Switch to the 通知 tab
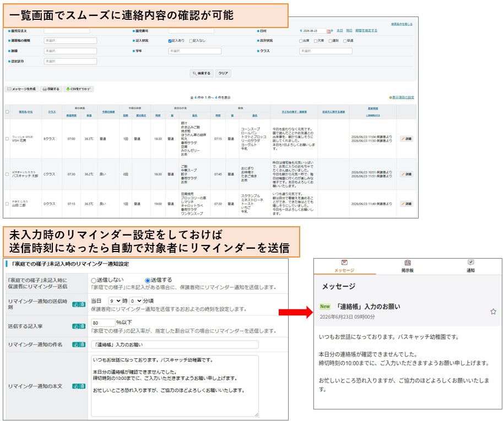The width and height of the screenshot is (504, 421). click(x=470, y=266)
